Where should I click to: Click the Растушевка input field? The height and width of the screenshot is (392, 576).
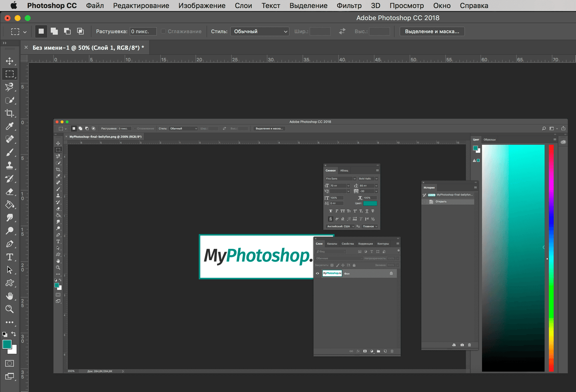pyautogui.click(x=143, y=31)
